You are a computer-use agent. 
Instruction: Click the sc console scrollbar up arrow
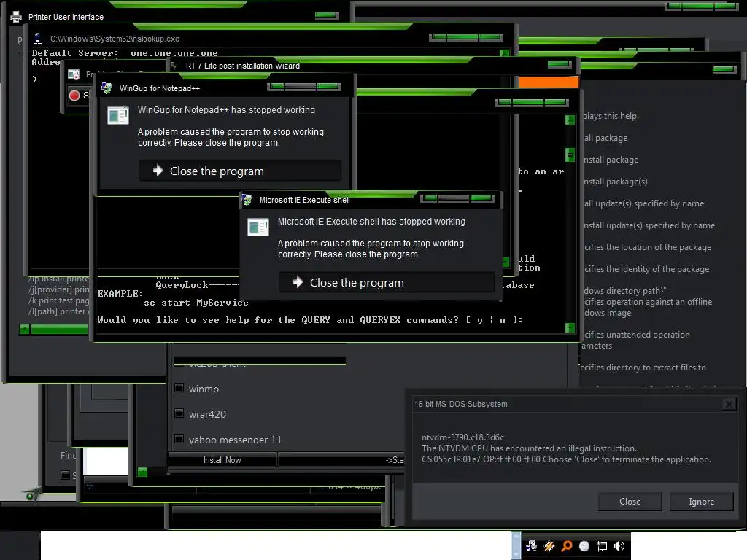pos(570,120)
